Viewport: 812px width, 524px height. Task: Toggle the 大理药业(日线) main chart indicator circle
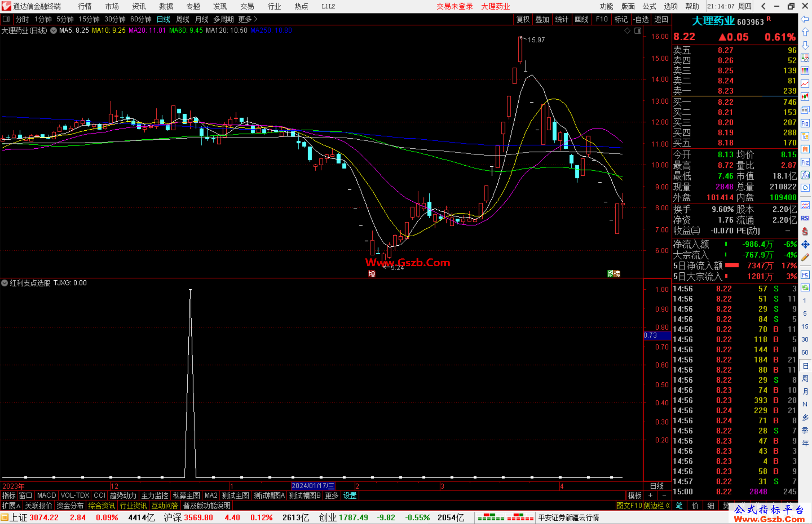54,30
